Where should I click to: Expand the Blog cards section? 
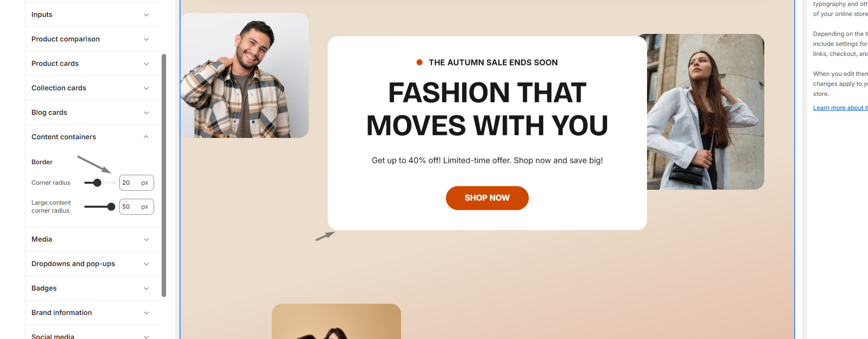[x=92, y=112]
